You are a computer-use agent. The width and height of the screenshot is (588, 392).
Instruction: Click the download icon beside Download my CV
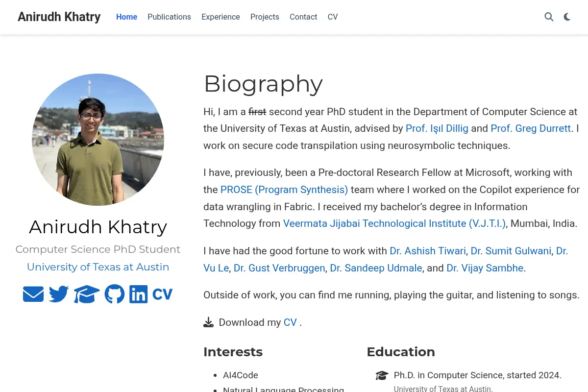pyautogui.click(x=209, y=322)
